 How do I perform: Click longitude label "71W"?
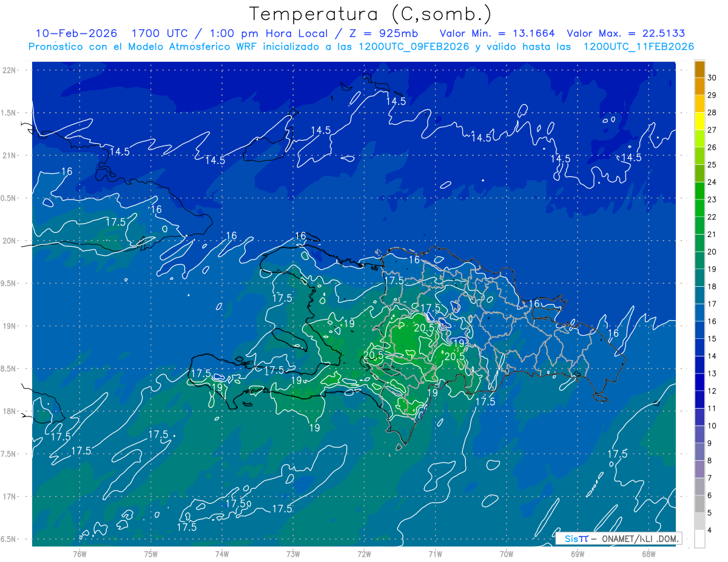point(435,554)
